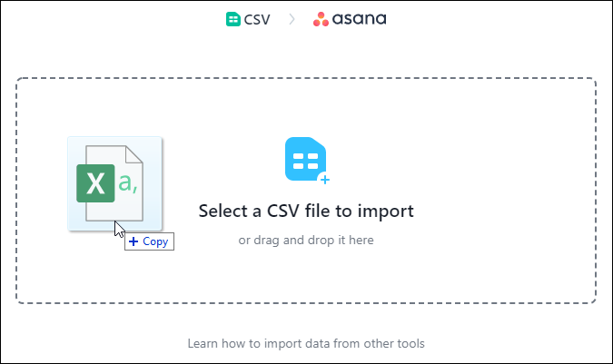
Task: Click the chevron between CSV and Asana
Action: click(292, 18)
